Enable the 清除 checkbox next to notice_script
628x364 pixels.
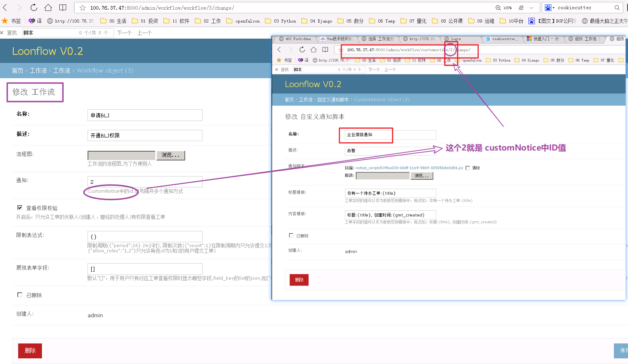point(468,168)
